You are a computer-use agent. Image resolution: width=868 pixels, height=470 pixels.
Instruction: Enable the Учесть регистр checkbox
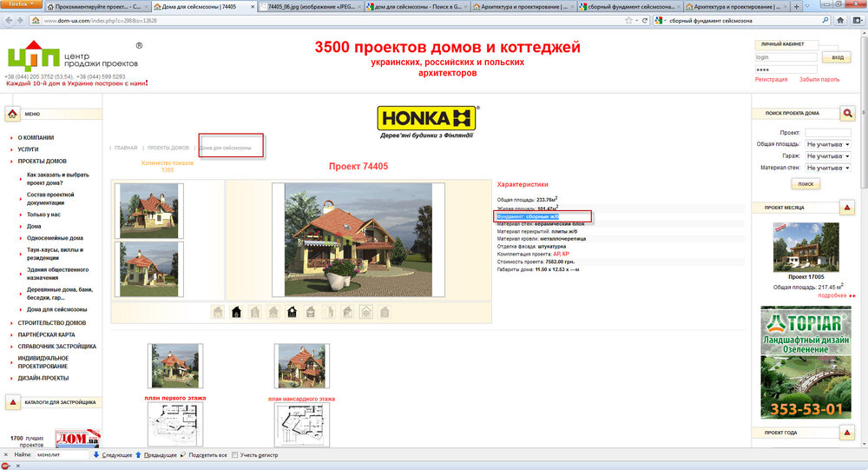(235, 454)
